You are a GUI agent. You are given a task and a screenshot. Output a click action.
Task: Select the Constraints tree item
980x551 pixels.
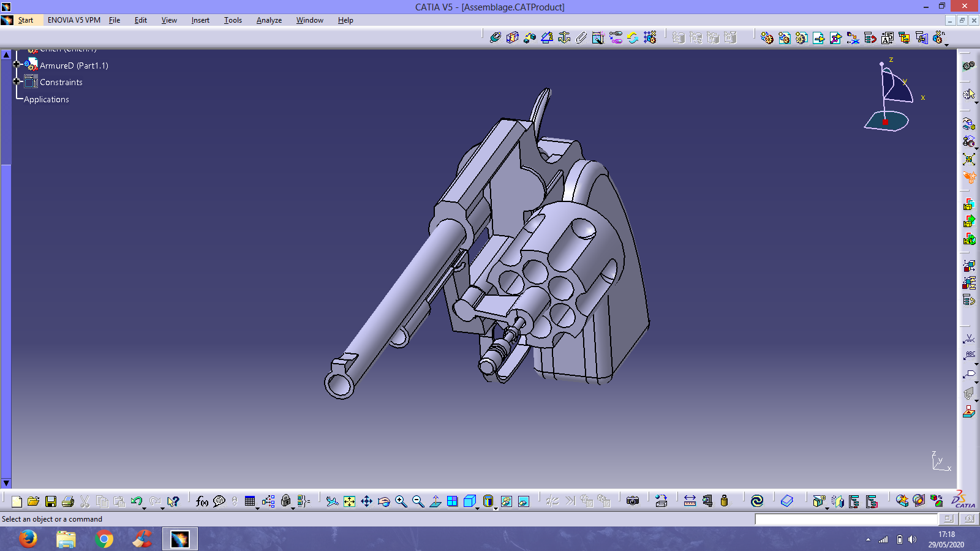[x=61, y=82]
